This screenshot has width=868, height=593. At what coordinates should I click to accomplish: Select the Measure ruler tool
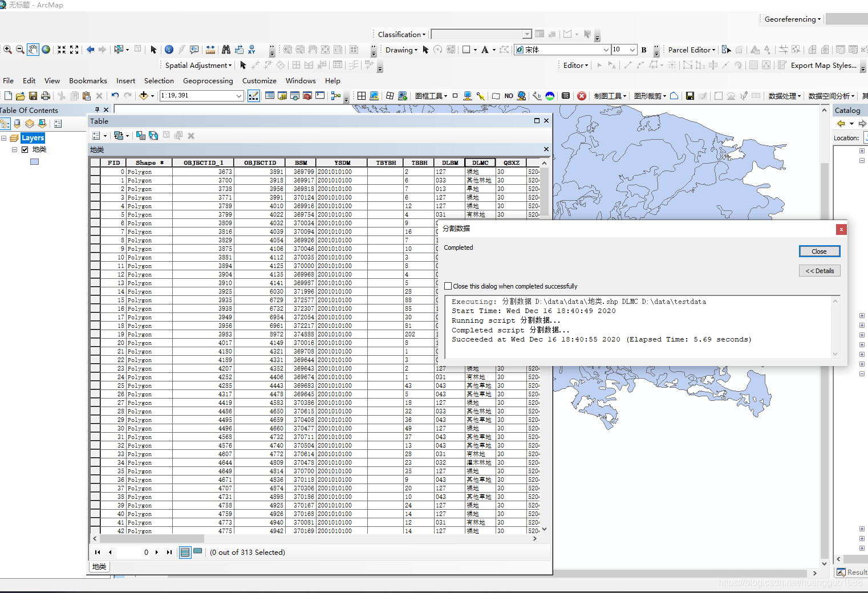pos(210,50)
